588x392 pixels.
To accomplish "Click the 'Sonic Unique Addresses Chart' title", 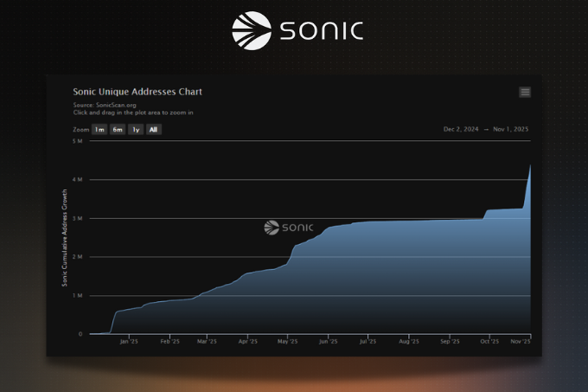I will point(137,92).
